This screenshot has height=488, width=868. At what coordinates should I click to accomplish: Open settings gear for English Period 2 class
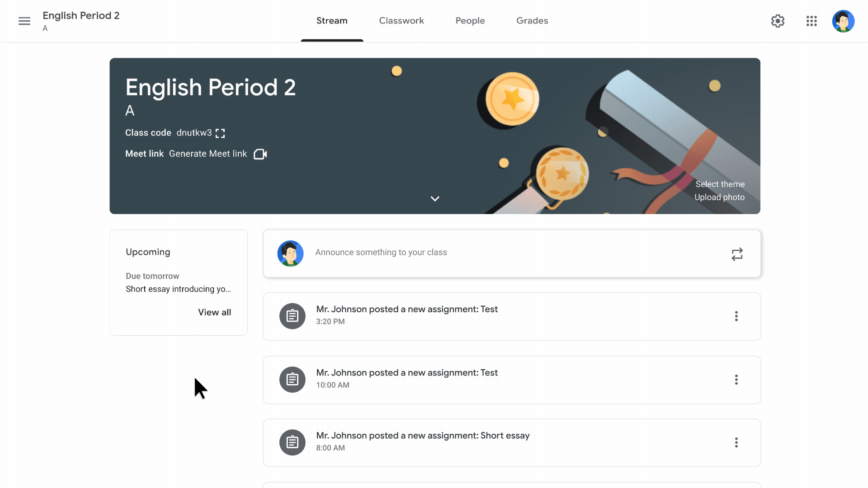(778, 21)
